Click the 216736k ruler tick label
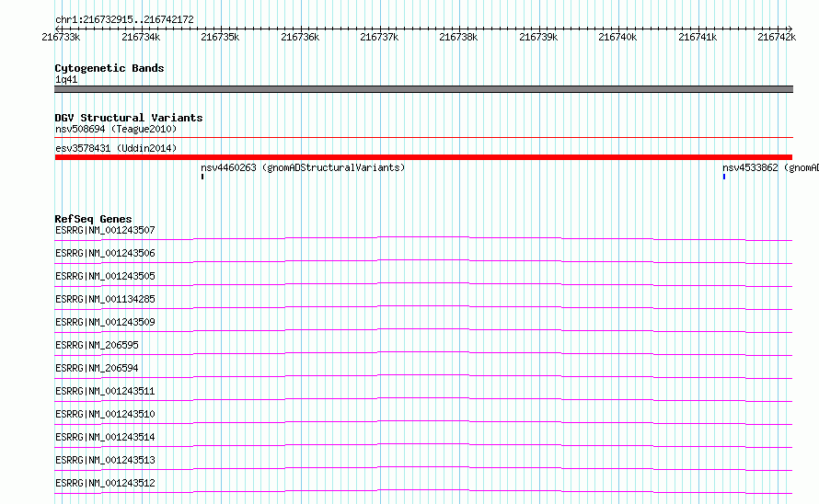Screen dimensions: 819x504 (x=300, y=37)
